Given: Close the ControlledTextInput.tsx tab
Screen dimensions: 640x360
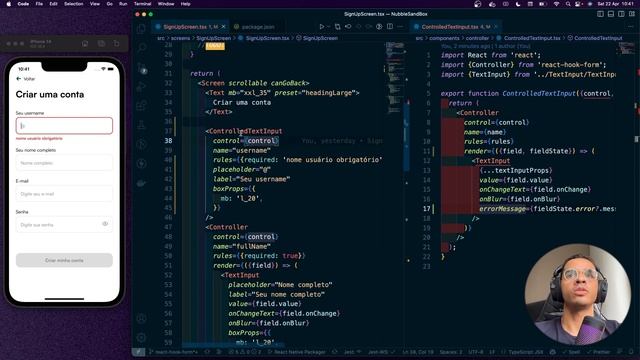Looking at the screenshot, I should coord(496,27).
